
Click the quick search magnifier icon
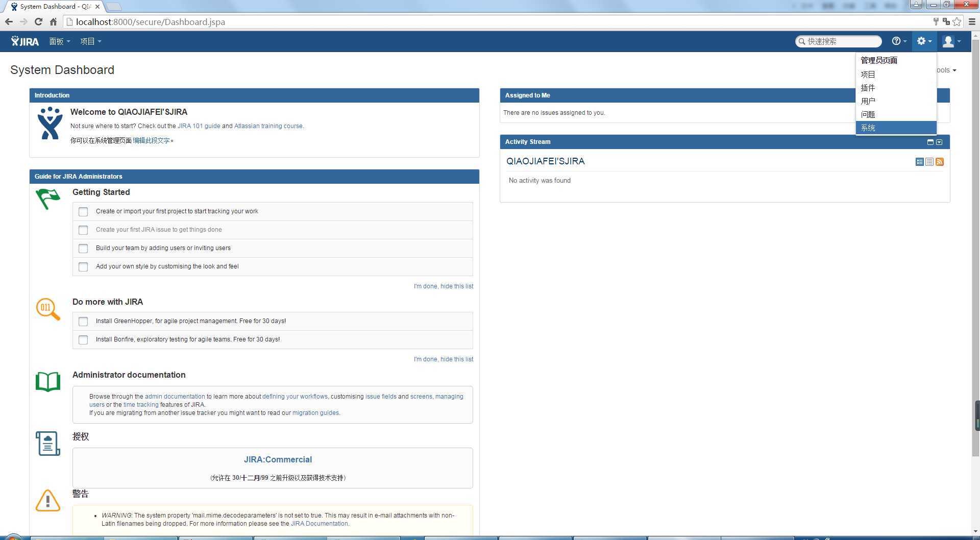802,41
